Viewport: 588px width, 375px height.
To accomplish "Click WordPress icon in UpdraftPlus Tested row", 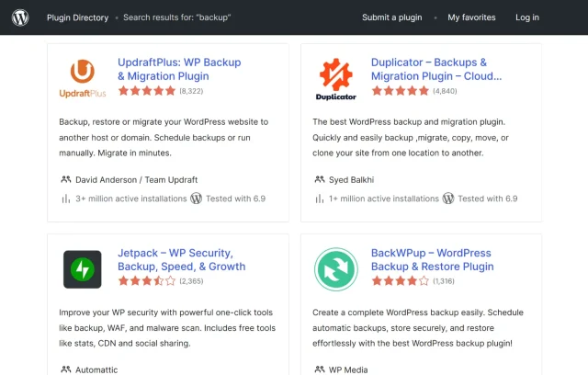I will [196, 198].
